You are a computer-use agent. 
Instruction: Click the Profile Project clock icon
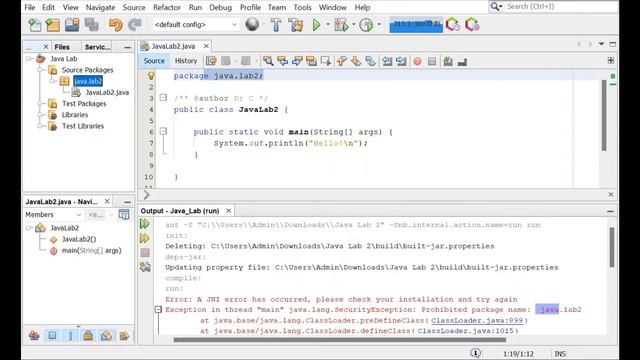click(x=366, y=25)
